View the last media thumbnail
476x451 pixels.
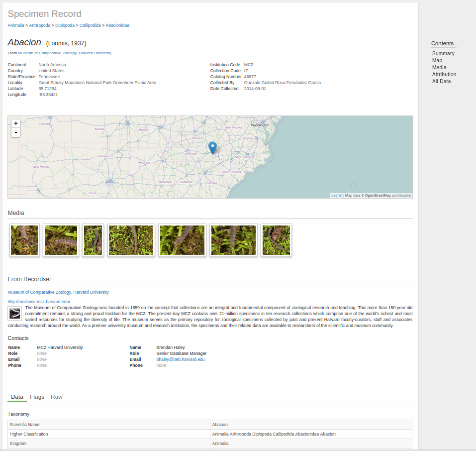(276, 240)
